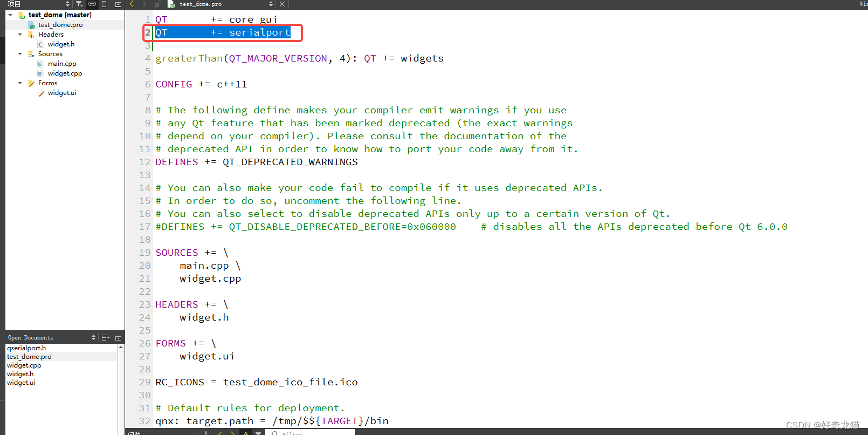This screenshot has width=868, height=435.
Task: Go forward with the editor's right arrow
Action: pos(144,4)
